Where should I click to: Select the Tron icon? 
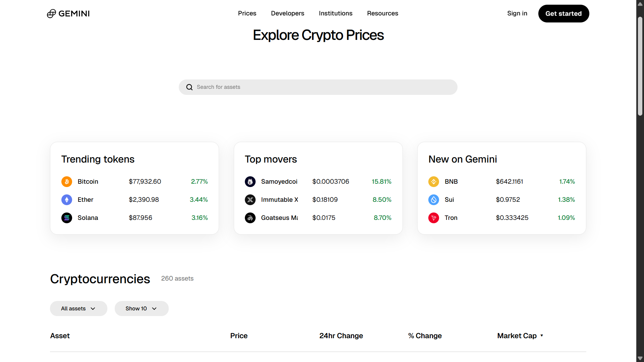point(433,218)
